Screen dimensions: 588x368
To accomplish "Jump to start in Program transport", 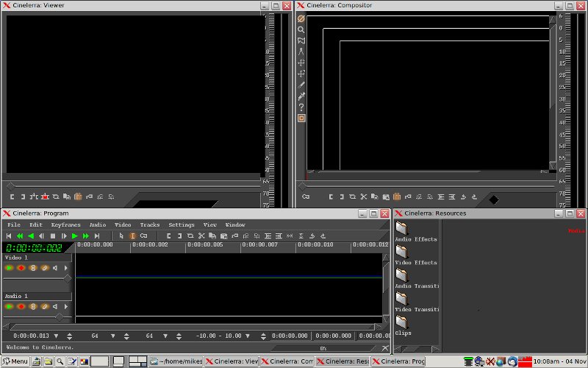I will (9, 236).
